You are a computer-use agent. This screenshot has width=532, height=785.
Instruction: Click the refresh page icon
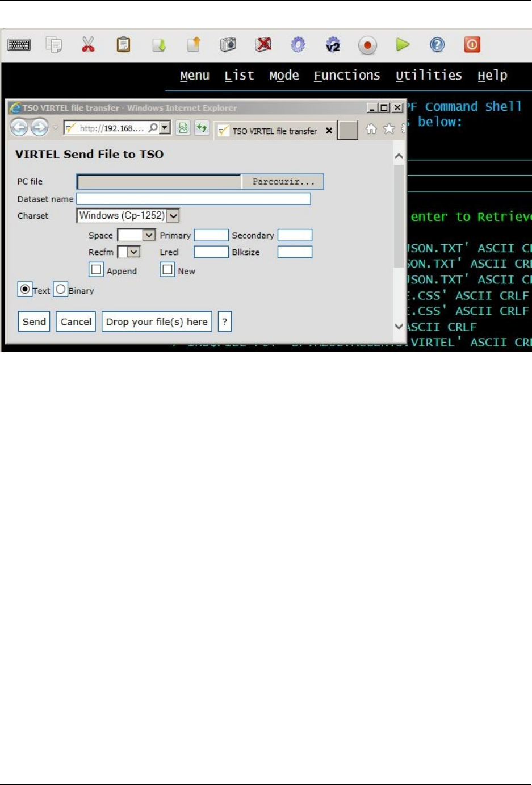tap(202, 128)
